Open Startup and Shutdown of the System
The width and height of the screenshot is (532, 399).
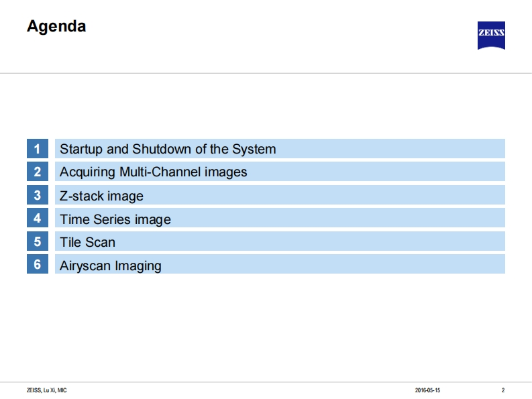(168, 149)
